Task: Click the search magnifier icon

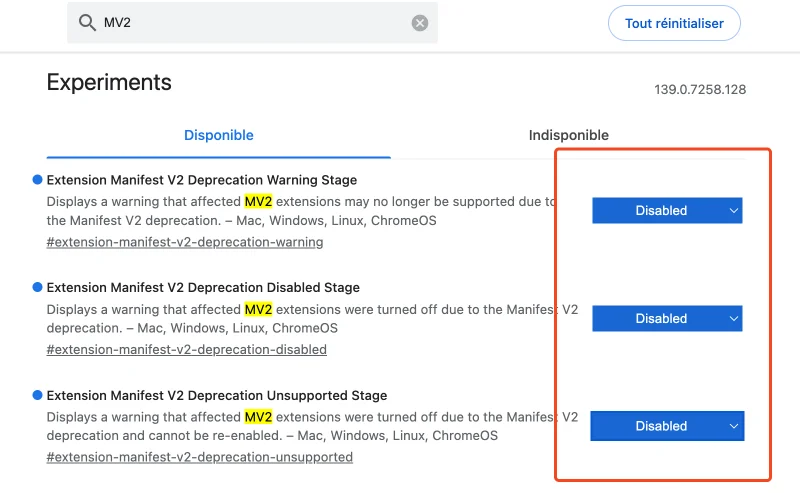Action: coord(87,22)
